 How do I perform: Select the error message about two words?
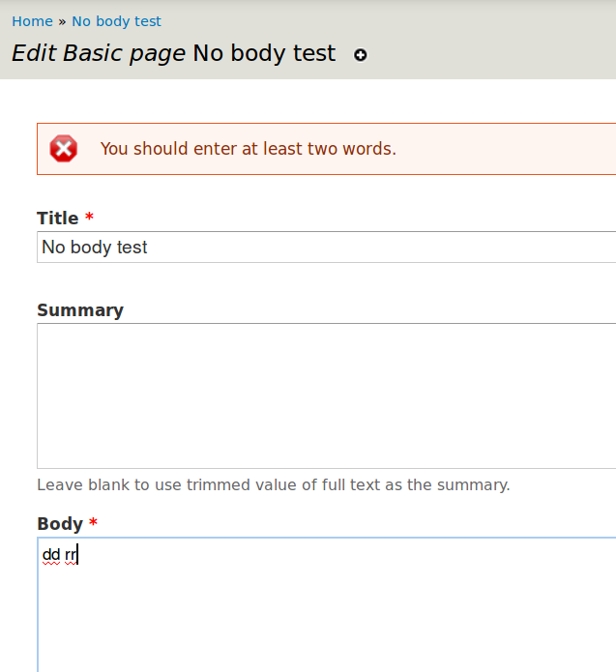point(249,149)
